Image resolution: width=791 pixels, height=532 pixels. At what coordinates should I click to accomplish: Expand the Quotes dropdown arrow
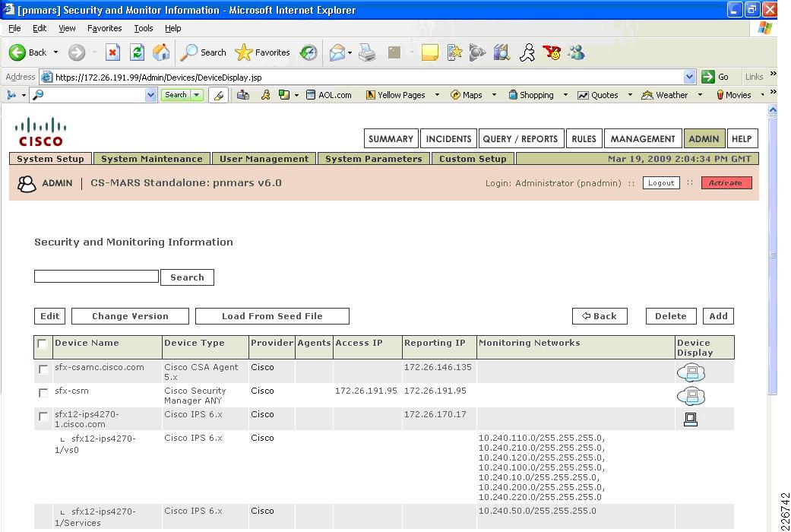pos(630,95)
